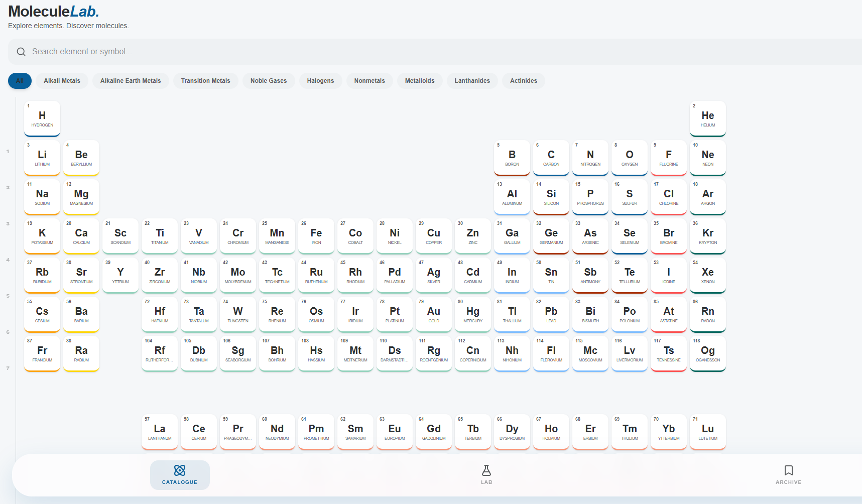Select the Seaborgium element tile
This screenshot has width=862, height=504.
click(238, 353)
